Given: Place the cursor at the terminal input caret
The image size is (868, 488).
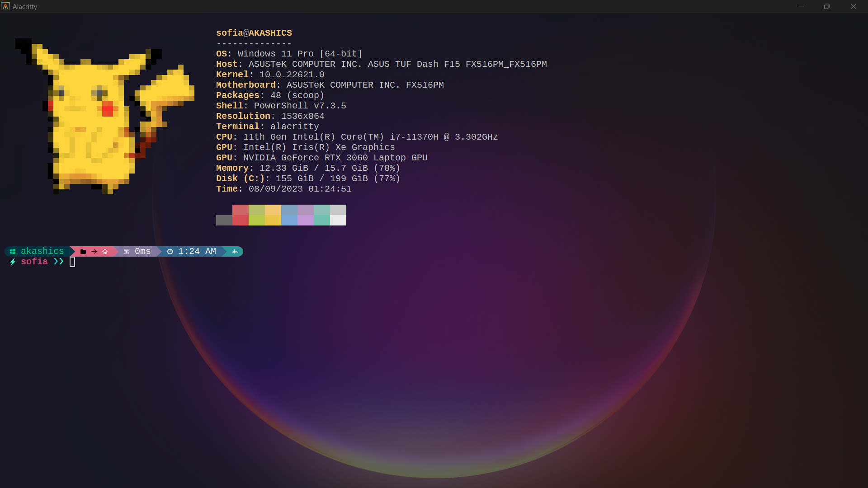Looking at the screenshot, I should click(x=72, y=262).
